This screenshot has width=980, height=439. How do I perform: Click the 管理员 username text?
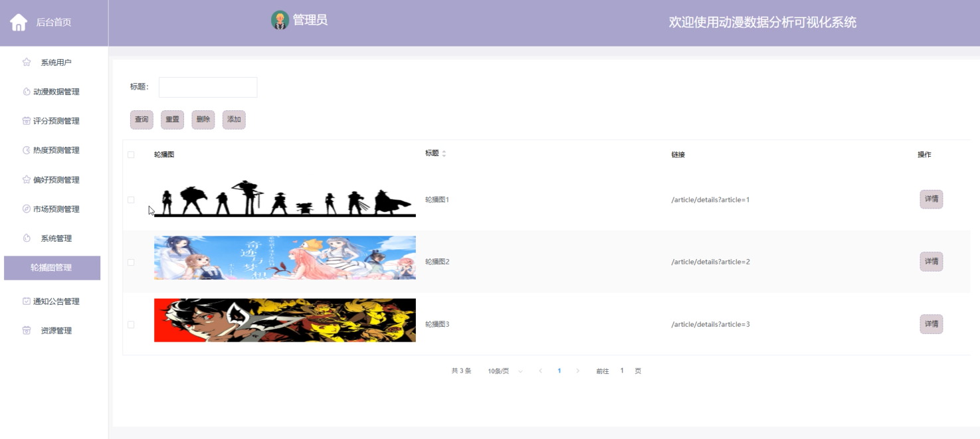coord(310,20)
